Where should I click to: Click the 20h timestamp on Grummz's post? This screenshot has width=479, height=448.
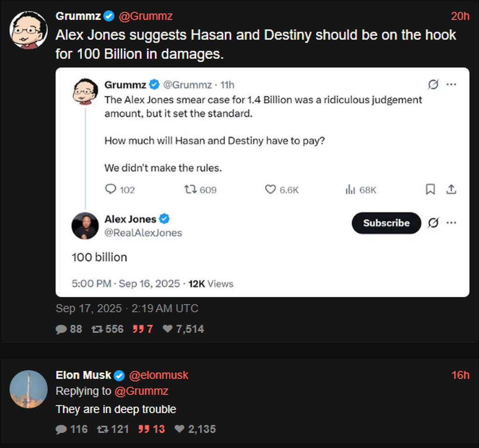tap(460, 16)
